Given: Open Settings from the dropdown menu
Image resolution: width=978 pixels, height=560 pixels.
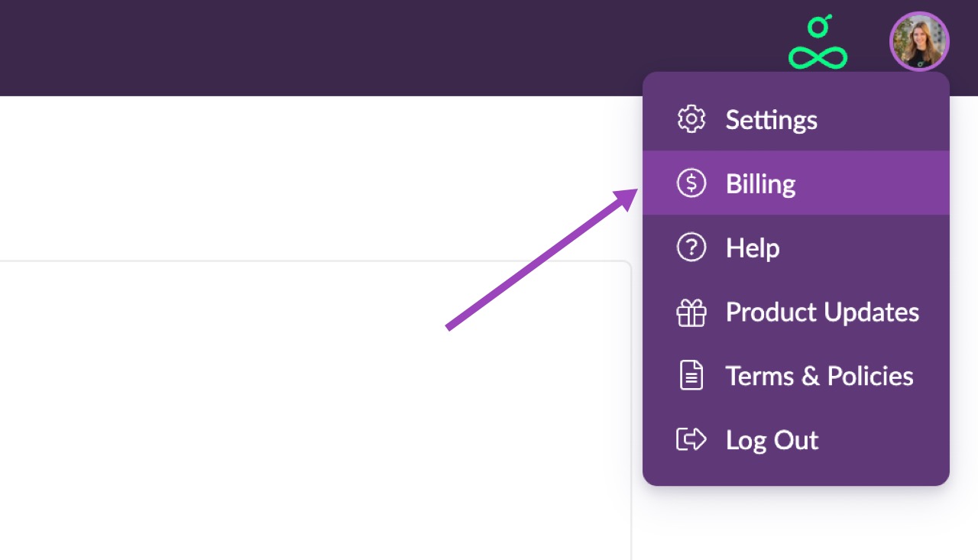Looking at the screenshot, I should click(796, 119).
